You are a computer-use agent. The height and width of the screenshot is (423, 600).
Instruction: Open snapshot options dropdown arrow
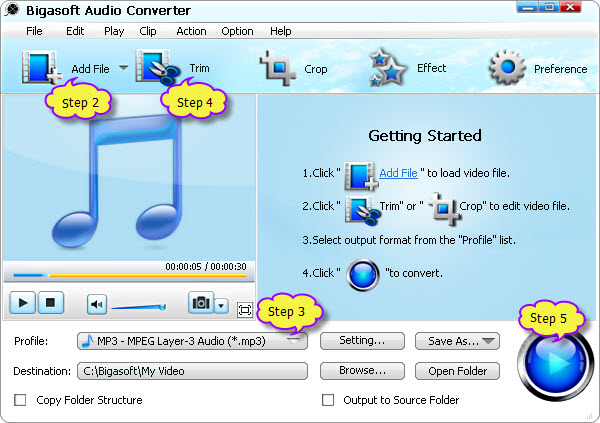221,306
